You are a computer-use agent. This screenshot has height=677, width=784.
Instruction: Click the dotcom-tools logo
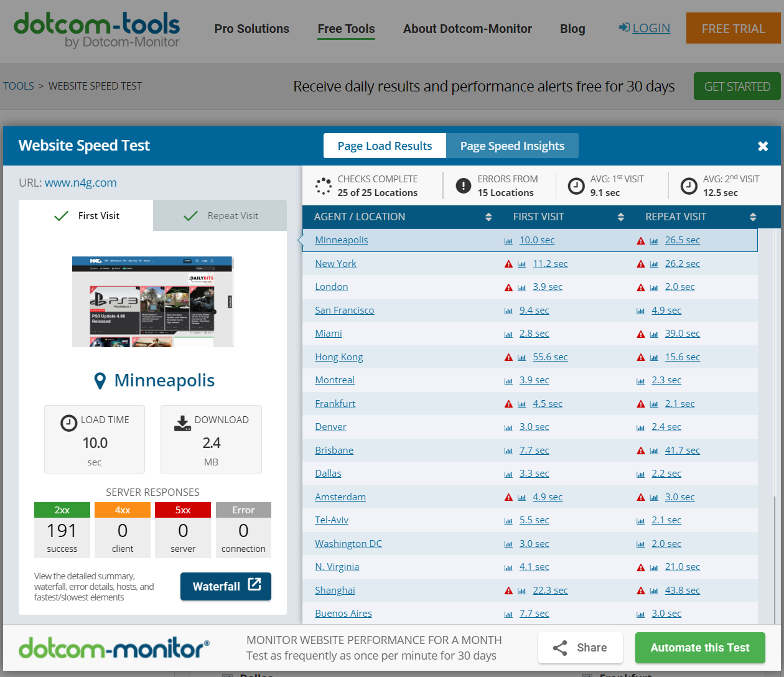tap(96, 30)
